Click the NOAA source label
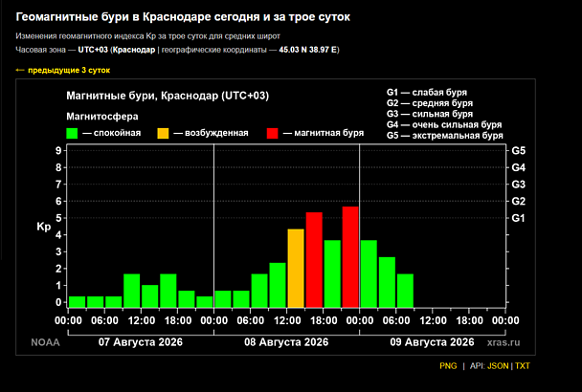 (x=45, y=342)
